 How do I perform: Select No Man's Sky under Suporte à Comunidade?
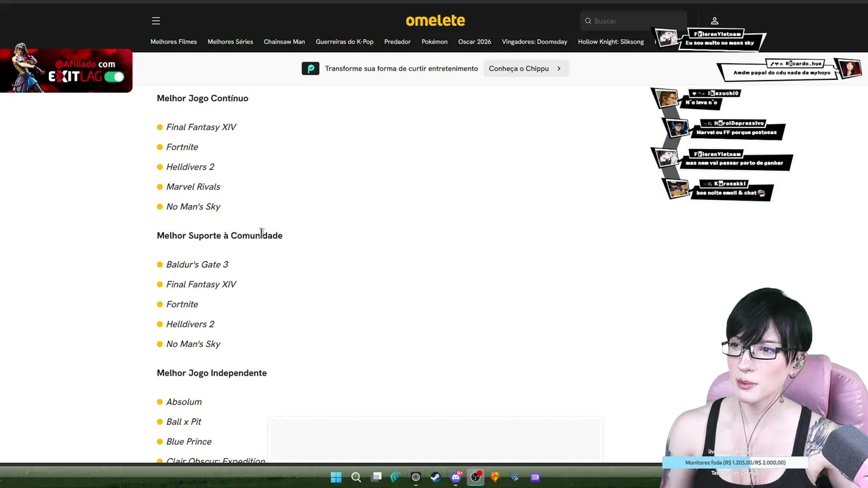(193, 344)
